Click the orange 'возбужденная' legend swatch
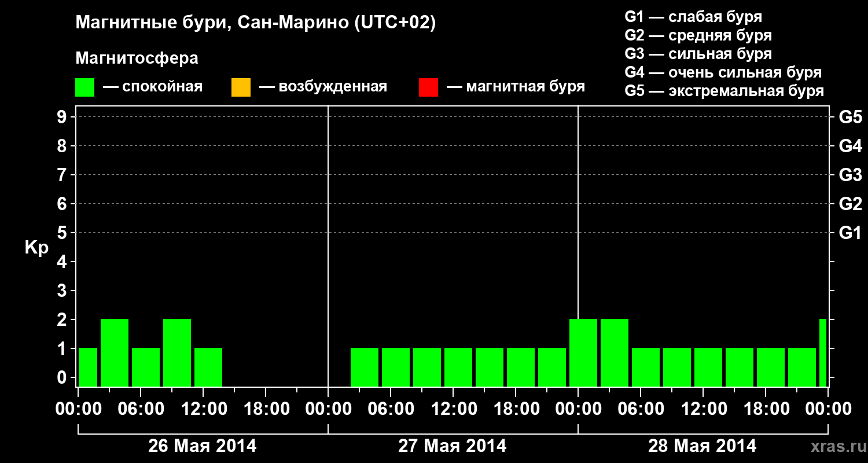 tap(241, 87)
